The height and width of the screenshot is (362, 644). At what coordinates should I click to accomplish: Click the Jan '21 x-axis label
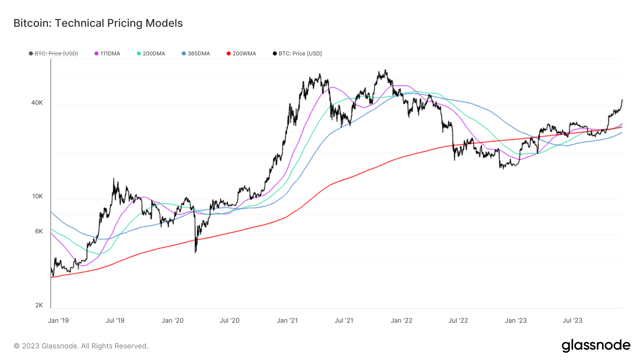(x=287, y=321)
